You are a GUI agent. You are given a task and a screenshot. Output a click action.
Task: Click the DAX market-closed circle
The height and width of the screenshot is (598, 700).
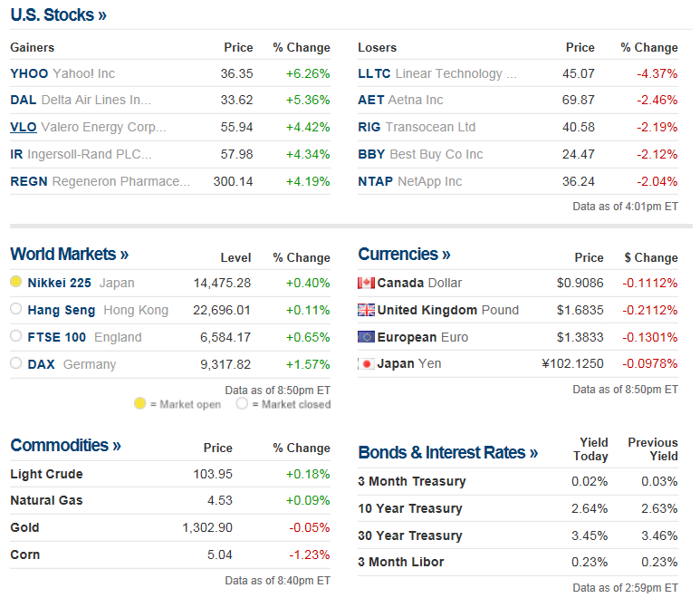coord(15,364)
